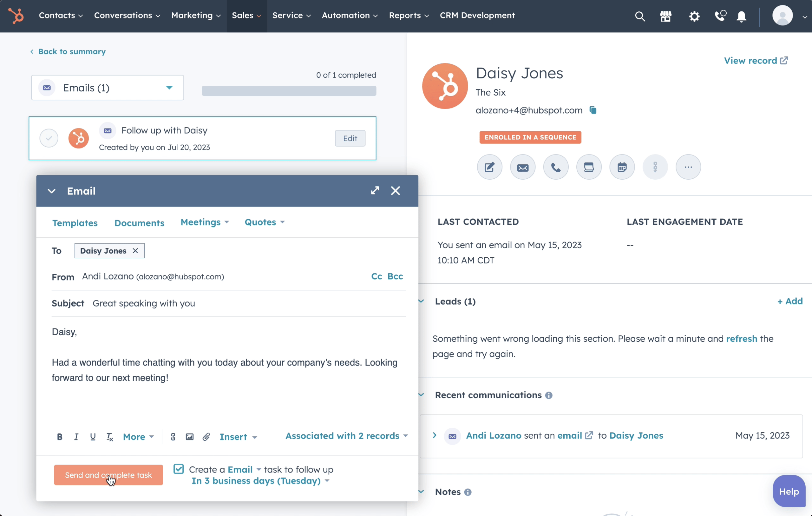Open the Reports menu
The height and width of the screenshot is (516, 812).
[x=409, y=16]
